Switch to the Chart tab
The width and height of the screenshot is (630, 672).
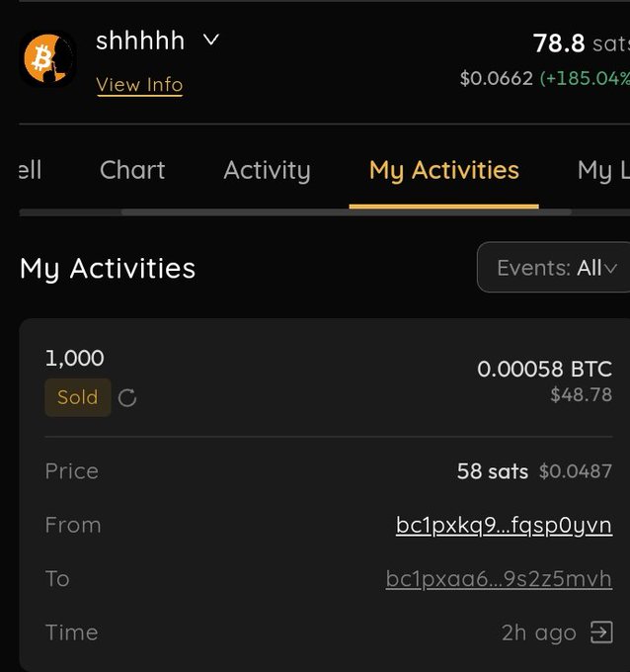[x=132, y=170]
